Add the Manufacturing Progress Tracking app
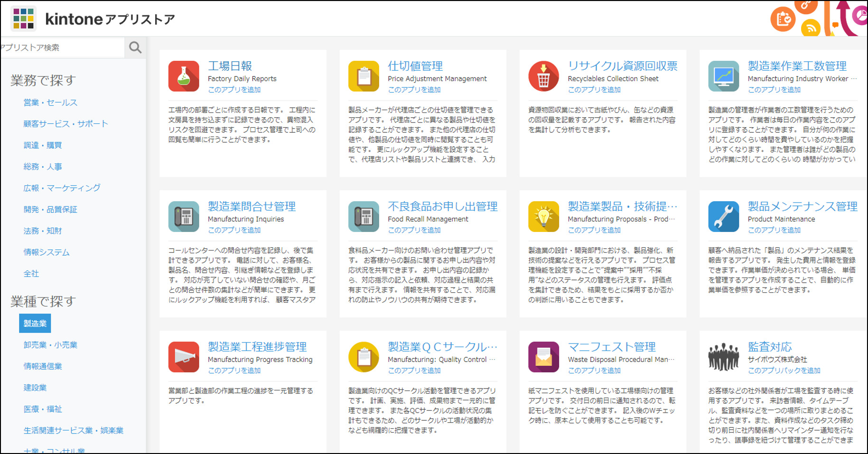 pos(234,371)
